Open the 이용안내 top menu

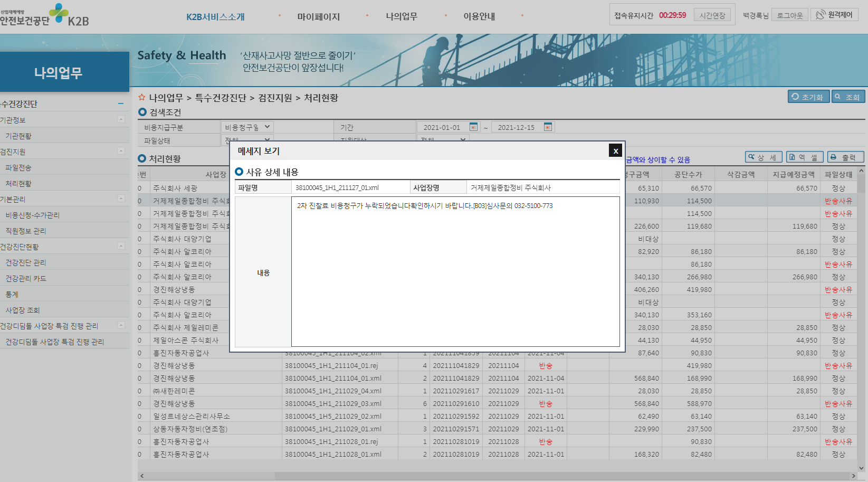click(x=479, y=16)
